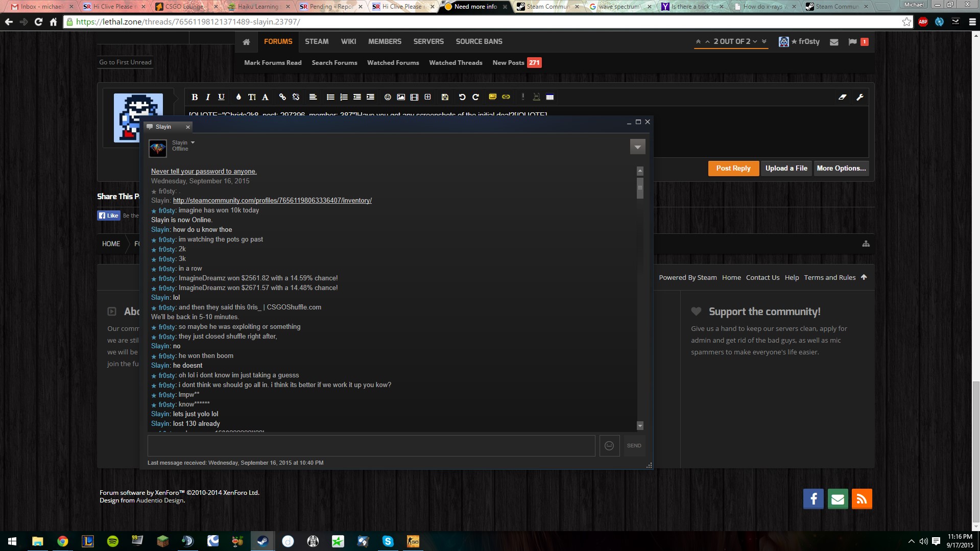Viewport: 980px width, 551px height.
Task: Toggle underline formatting in the editor
Action: (221, 97)
